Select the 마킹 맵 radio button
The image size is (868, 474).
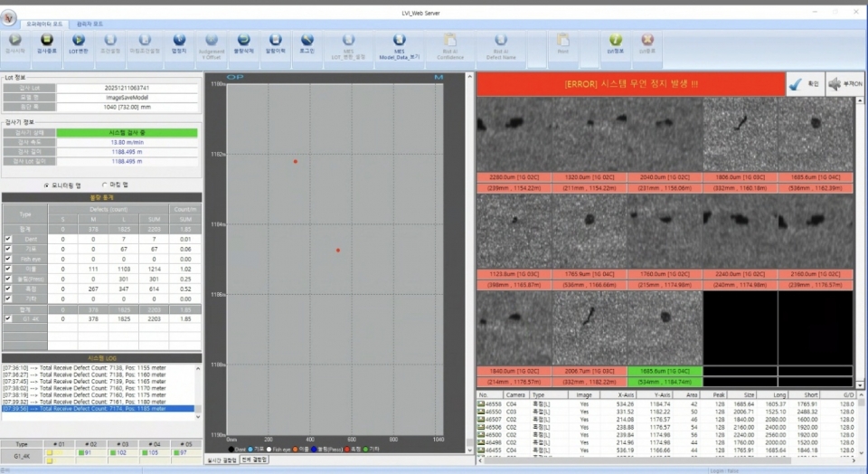click(x=105, y=185)
